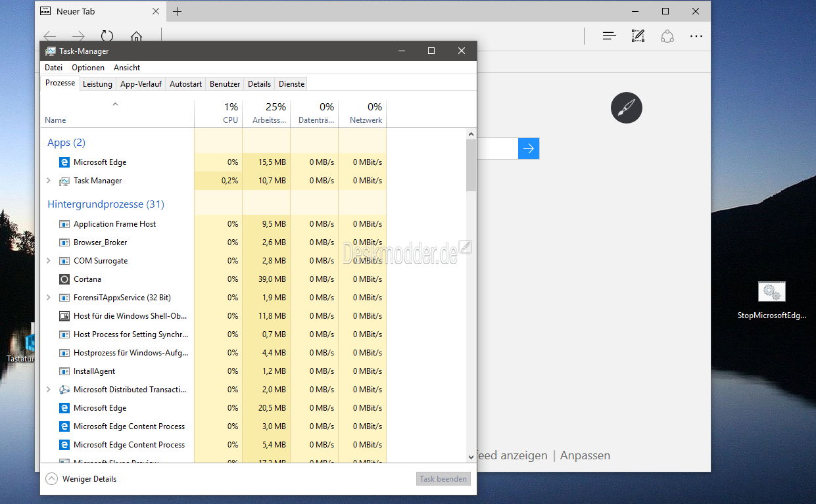
Task: Switch to the Leistung tab
Action: [x=97, y=84]
